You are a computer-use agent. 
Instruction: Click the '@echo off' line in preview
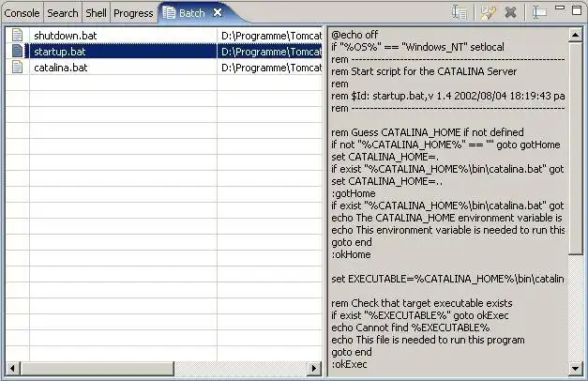tap(354, 35)
